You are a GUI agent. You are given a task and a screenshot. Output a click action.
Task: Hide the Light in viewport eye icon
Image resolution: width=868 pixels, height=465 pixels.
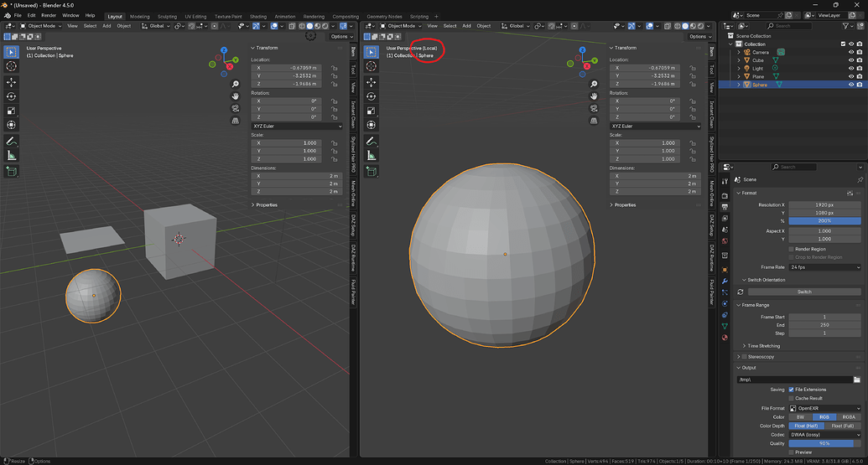851,69
